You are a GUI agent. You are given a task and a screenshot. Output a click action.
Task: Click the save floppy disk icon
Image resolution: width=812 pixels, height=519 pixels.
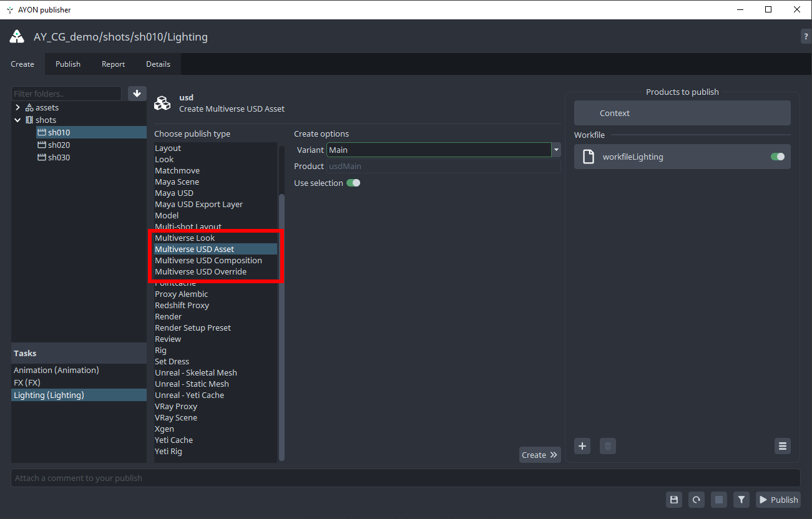[x=674, y=500]
